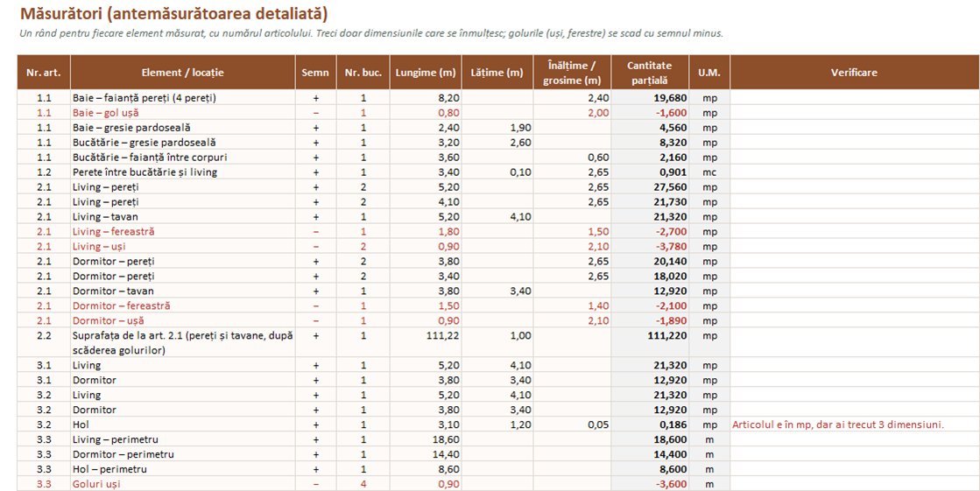Click the 'Nr. art.' column header

point(44,73)
